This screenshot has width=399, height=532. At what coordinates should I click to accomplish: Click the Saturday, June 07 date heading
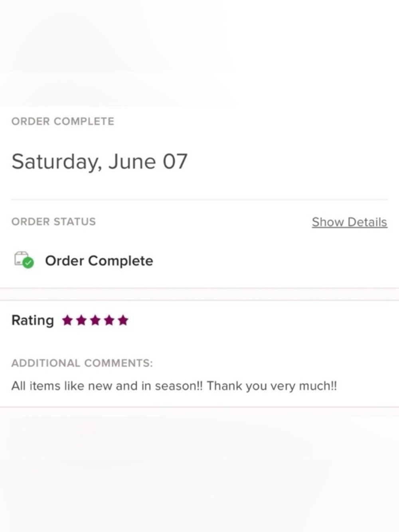[99, 162]
